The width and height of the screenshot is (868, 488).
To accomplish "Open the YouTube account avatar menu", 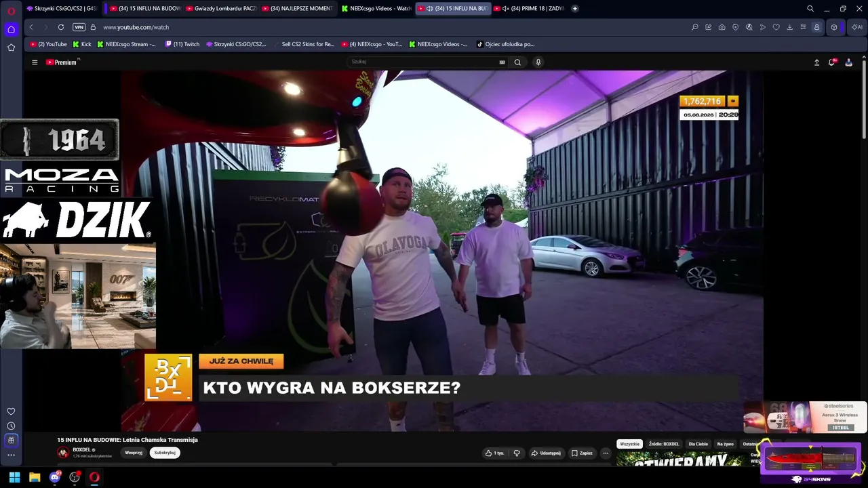I will pos(848,62).
